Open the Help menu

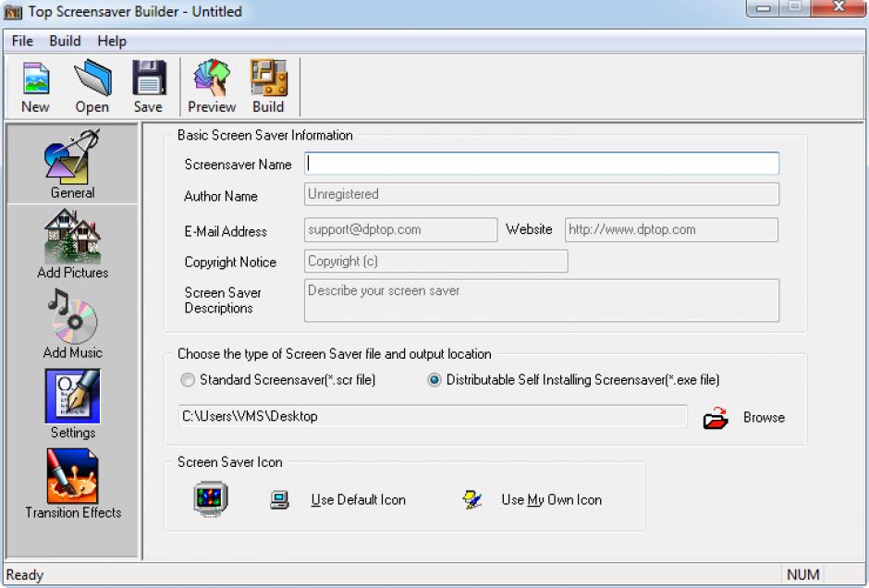coord(112,41)
